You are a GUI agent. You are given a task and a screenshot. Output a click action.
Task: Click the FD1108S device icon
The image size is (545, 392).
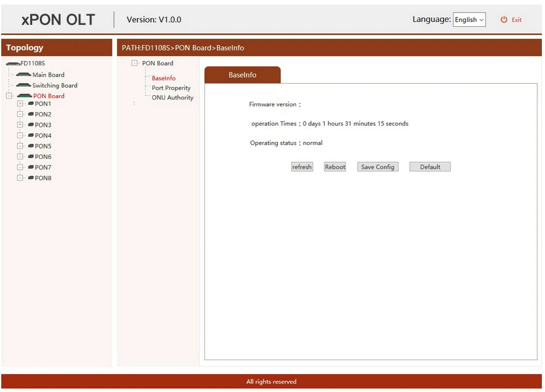pyautogui.click(x=13, y=64)
